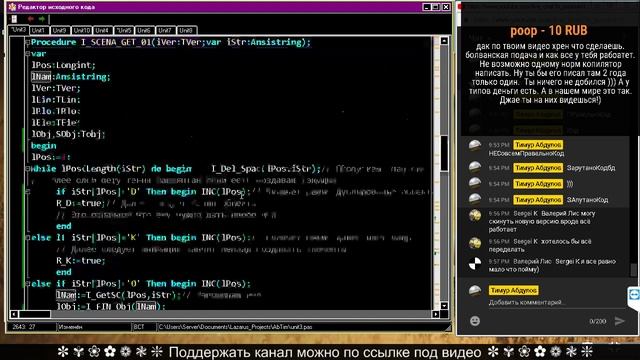Collapse the 'K' else-if fold marker

[28, 238]
